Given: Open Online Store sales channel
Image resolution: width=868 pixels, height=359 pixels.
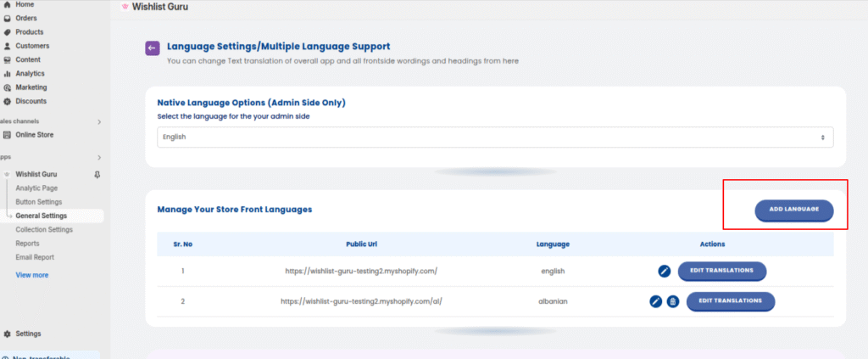Looking at the screenshot, I should 34,135.
